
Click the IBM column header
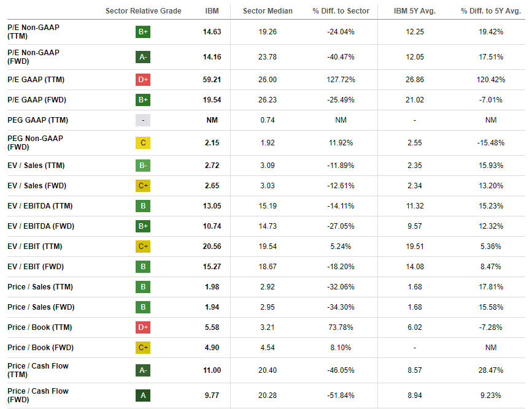212,11
